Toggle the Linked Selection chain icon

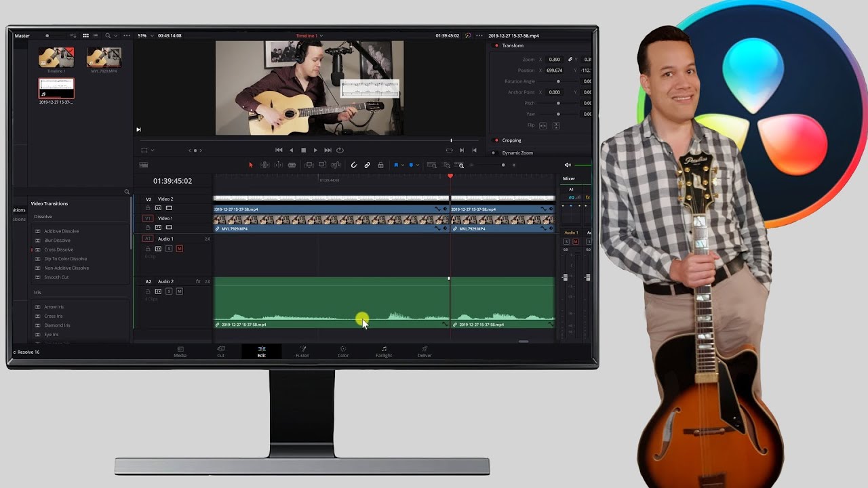coord(367,165)
